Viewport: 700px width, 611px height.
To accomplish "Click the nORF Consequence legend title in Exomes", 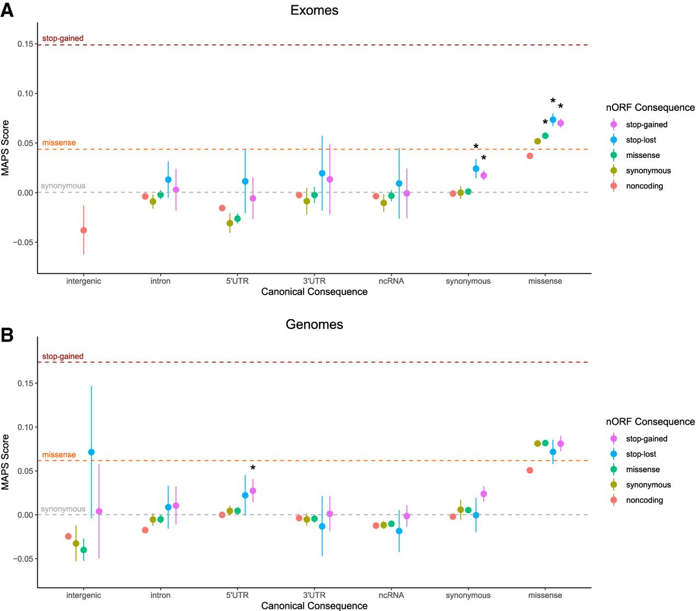I will [650, 108].
